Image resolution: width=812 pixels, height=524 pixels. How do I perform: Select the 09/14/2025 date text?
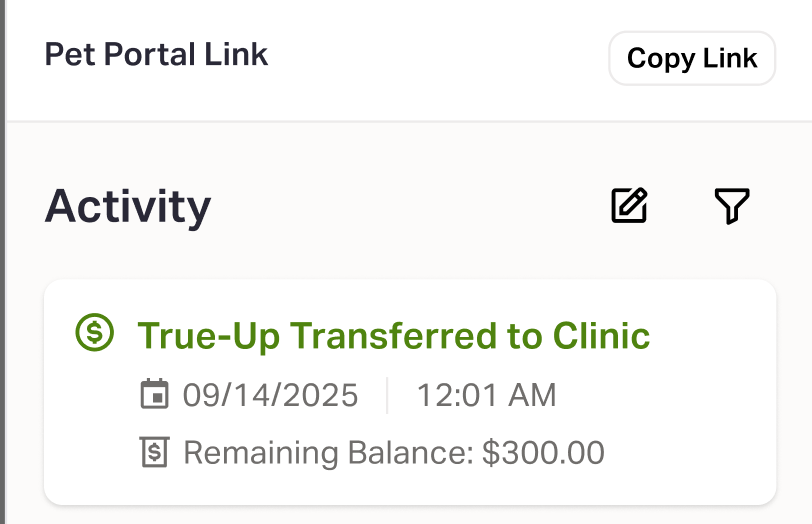pos(270,395)
